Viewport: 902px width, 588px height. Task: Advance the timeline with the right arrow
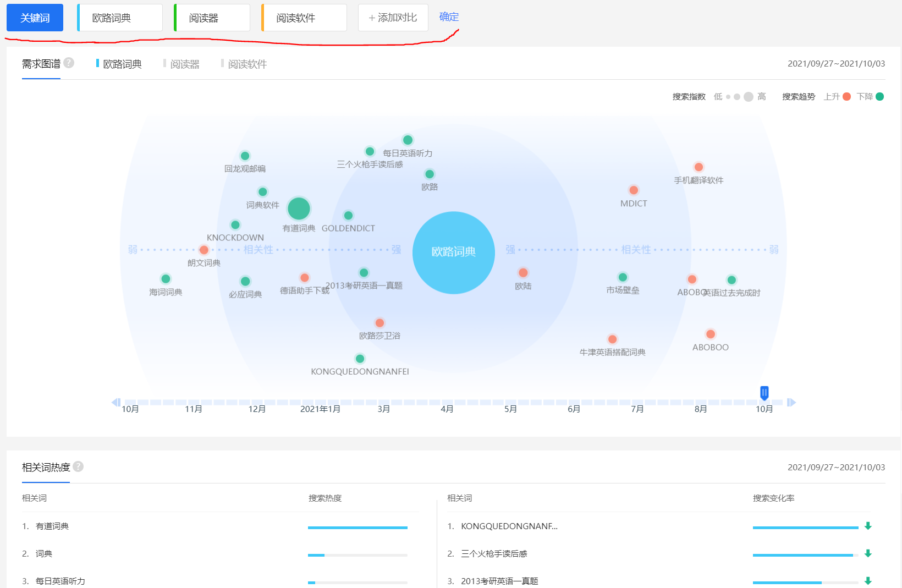(x=791, y=402)
